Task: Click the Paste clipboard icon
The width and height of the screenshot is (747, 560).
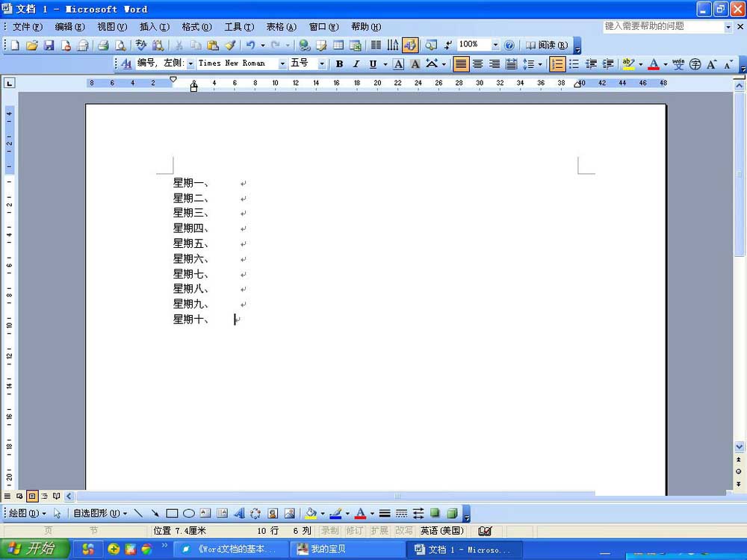Action: pos(213,46)
